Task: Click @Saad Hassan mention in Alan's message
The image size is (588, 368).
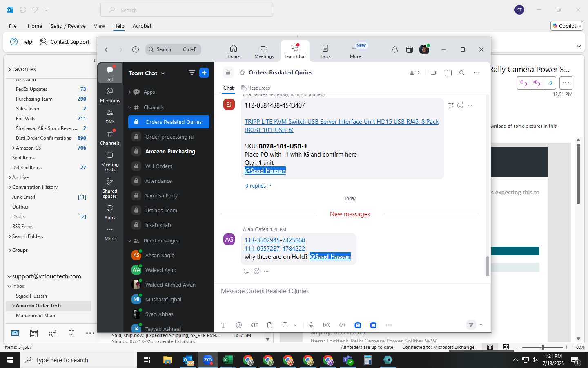Action: (330, 257)
